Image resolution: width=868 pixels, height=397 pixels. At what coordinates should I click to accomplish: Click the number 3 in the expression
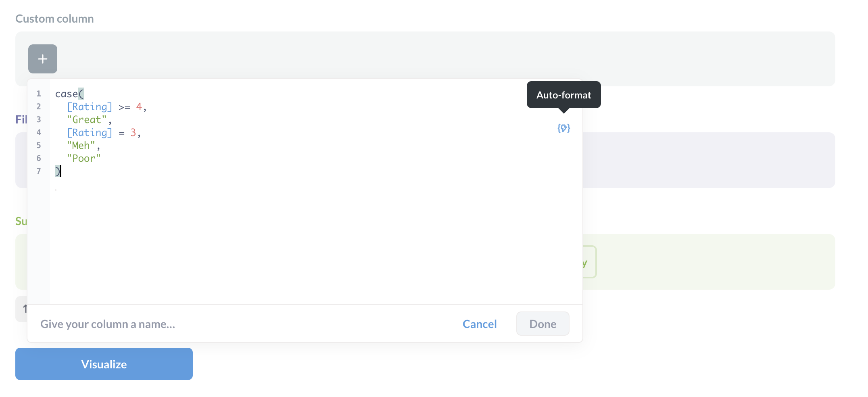[x=133, y=133]
